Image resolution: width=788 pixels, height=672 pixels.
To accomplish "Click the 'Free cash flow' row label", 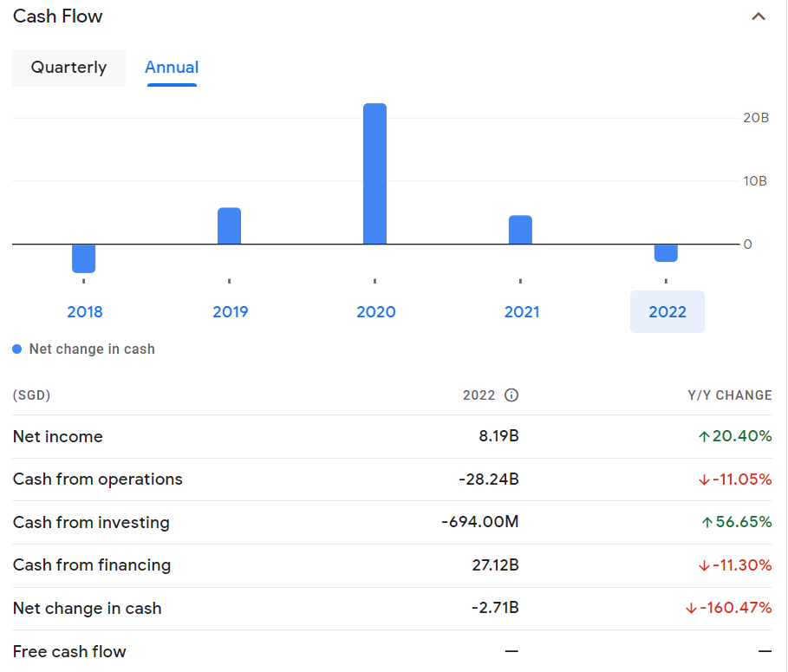I will pos(69,651).
